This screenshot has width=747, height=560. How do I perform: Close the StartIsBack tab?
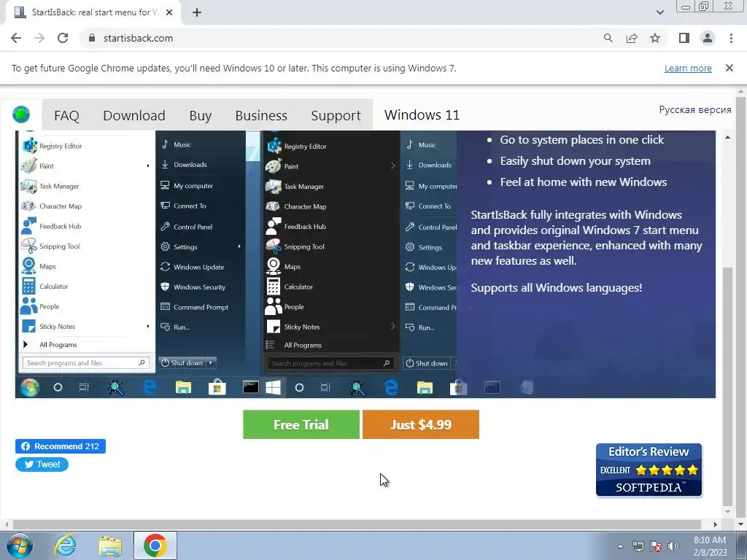coord(169,13)
